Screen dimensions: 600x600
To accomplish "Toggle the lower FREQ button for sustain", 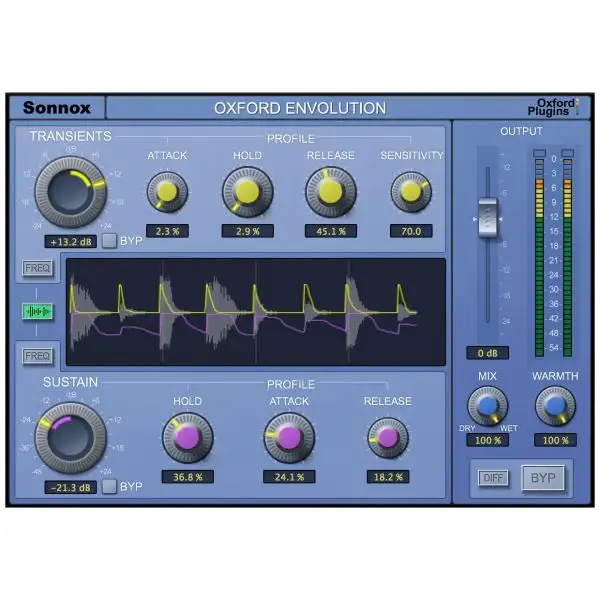I will 38,355.
